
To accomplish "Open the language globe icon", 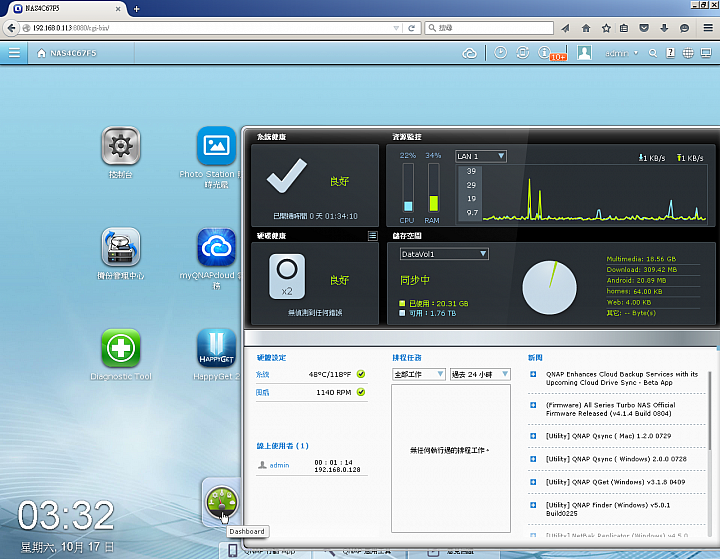I will click(688, 53).
